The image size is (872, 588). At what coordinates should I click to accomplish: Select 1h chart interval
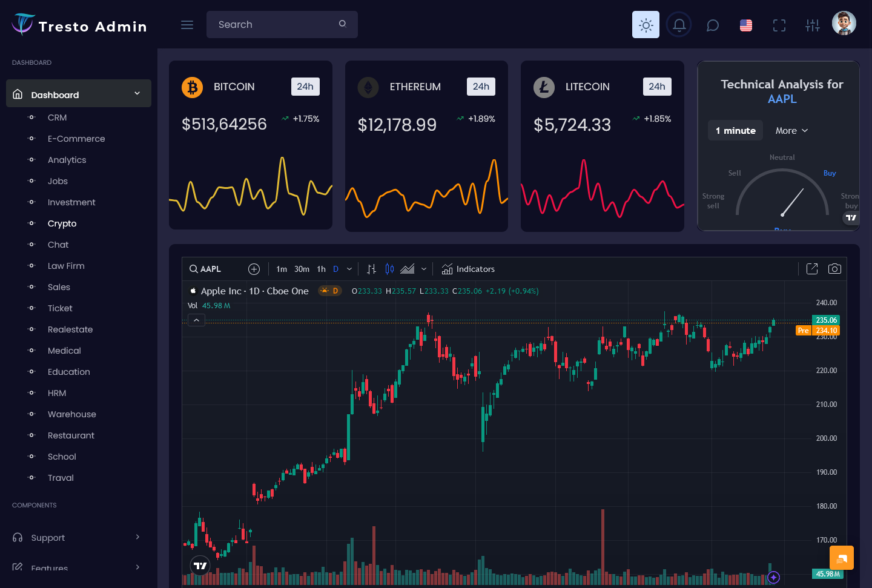(x=321, y=269)
